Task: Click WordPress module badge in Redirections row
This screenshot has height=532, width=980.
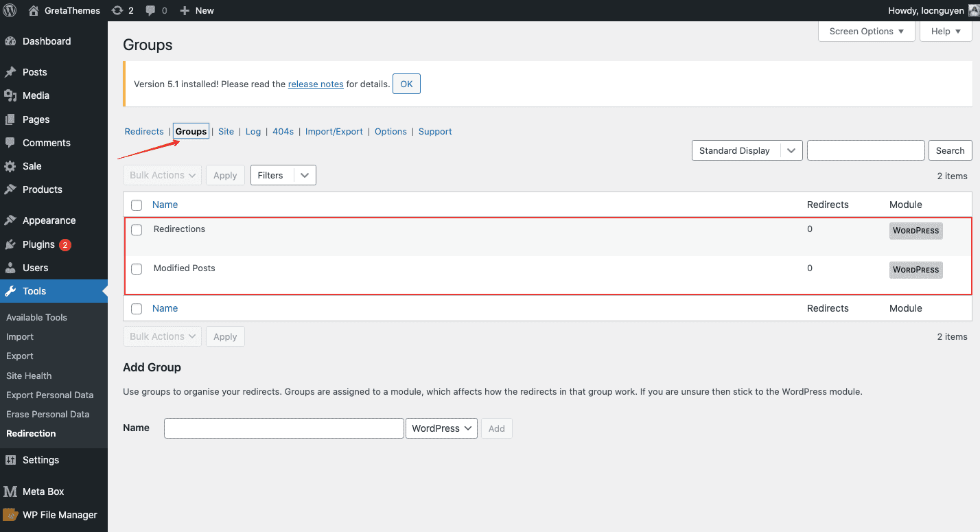Action: (x=916, y=231)
